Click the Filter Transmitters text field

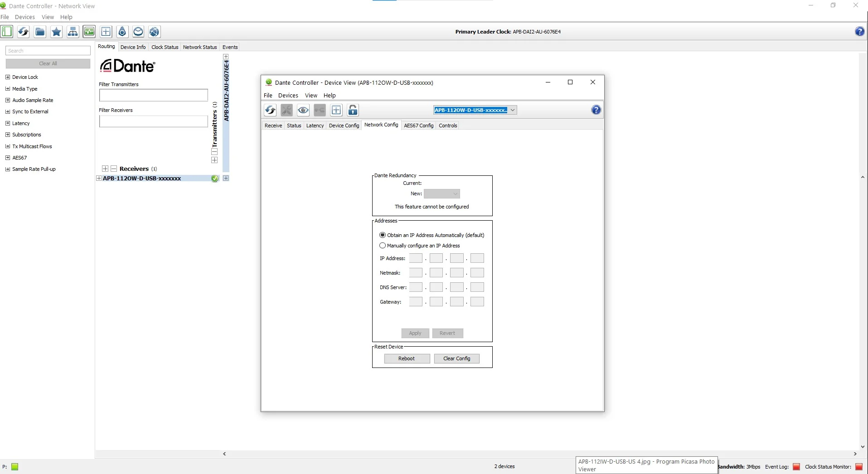153,95
